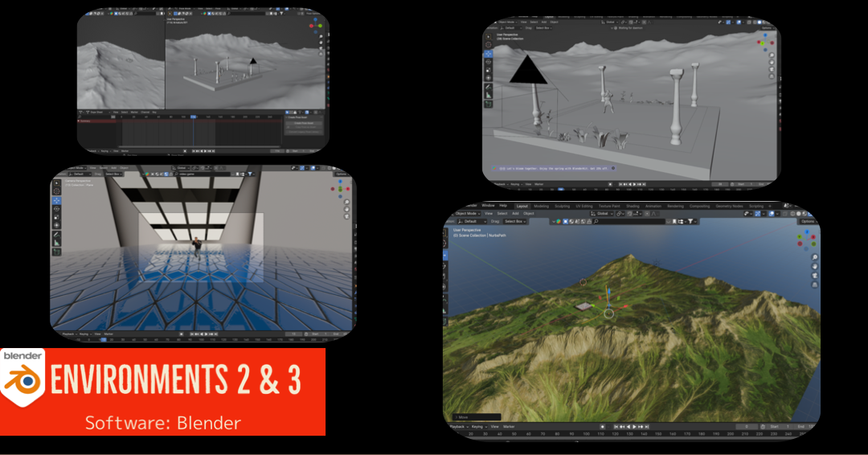Switch to the Sculpting workspace tab
The width and height of the screenshot is (868, 455).
coord(562,206)
